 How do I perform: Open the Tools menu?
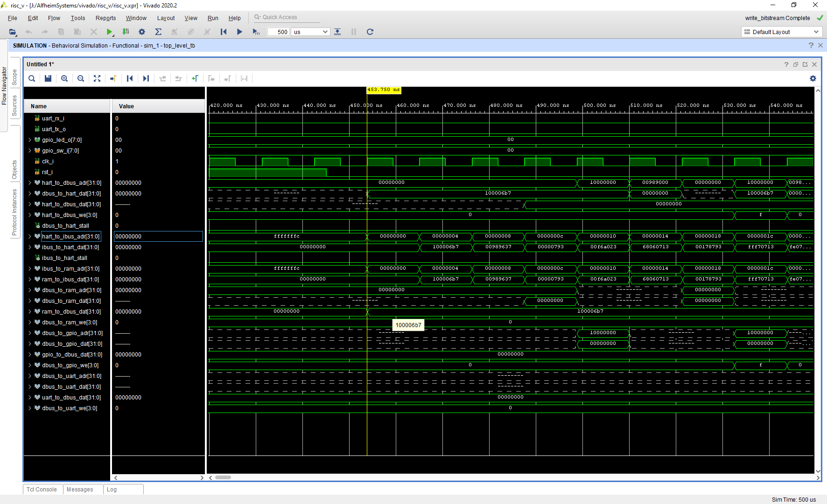(78, 18)
